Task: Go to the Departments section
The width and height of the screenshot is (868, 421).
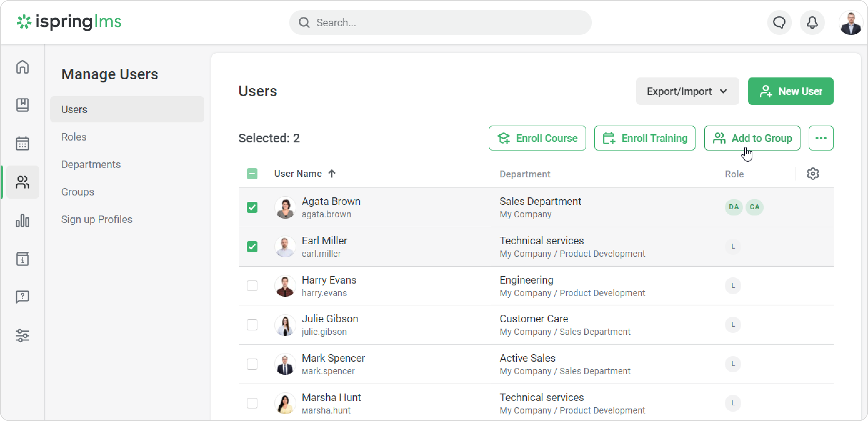Action: tap(91, 164)
